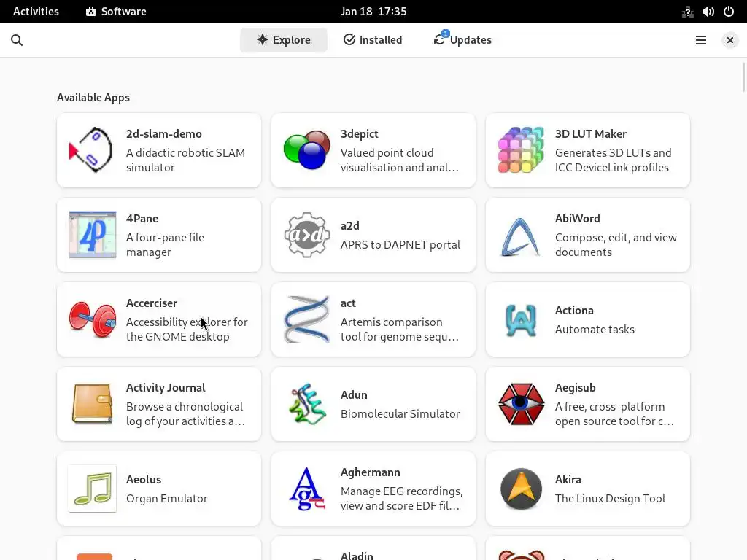Click the Adun protein molecule icon
Viewport: 747px width, 560px height.
point(307,404)
